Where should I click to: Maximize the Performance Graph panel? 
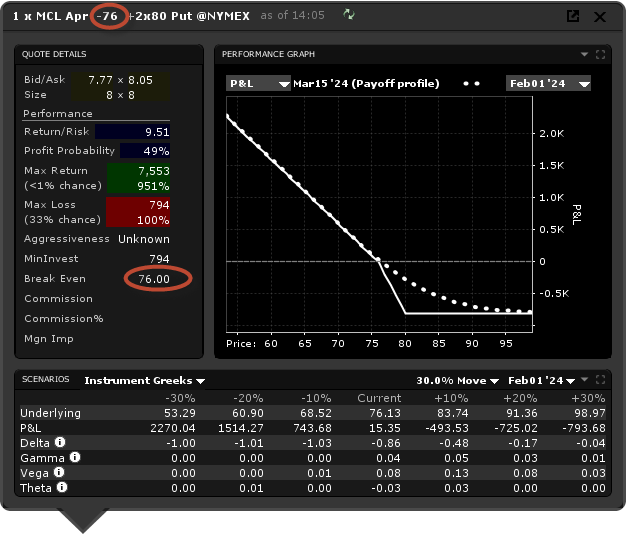coord(600,55)
